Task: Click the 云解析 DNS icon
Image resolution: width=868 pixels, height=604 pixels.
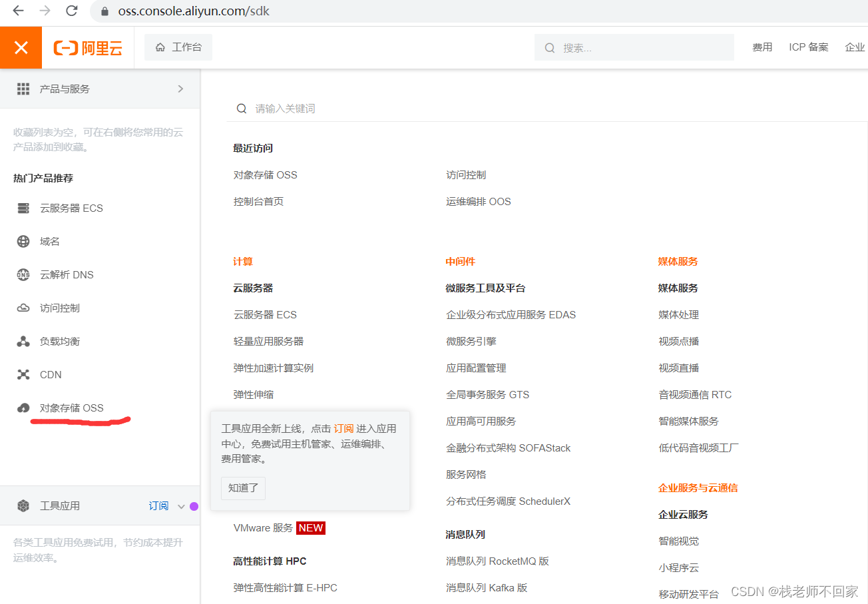Action: coord(23,275)
